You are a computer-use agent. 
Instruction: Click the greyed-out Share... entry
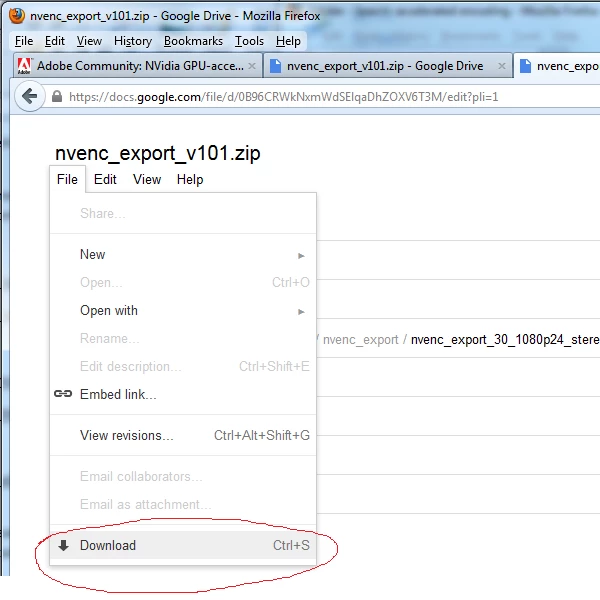click(183, 213)
